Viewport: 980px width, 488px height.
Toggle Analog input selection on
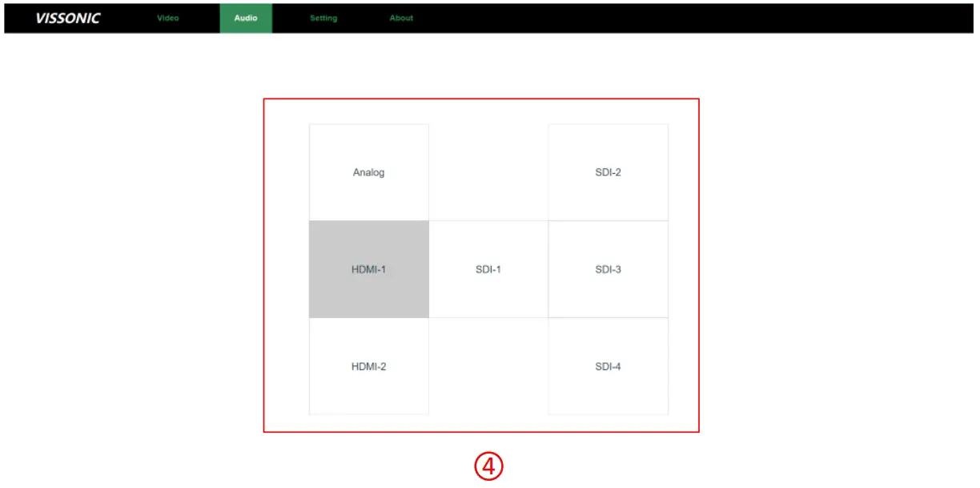[368, 171]
